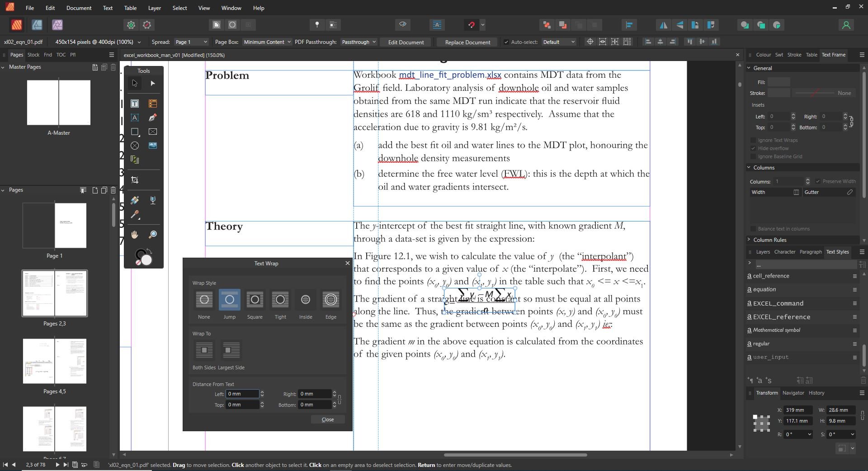Open the Preflight green gear icon
Screen dimensions: 868x471
131,25
